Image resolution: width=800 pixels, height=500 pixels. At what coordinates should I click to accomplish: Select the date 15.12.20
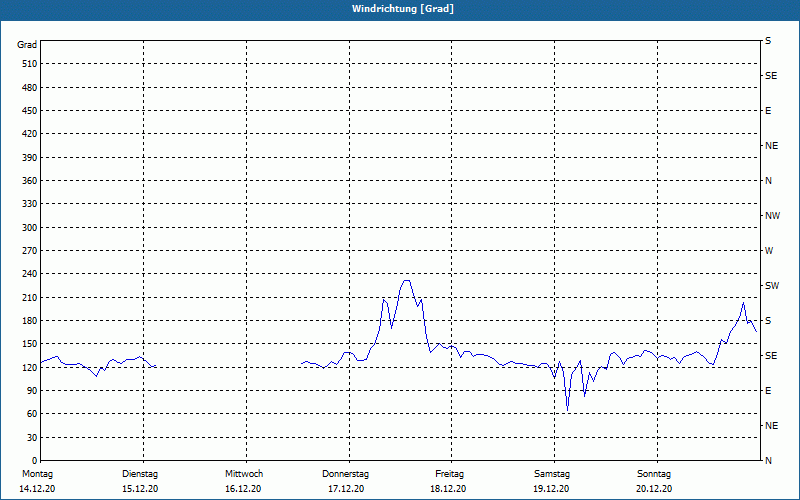coord(140,489)
